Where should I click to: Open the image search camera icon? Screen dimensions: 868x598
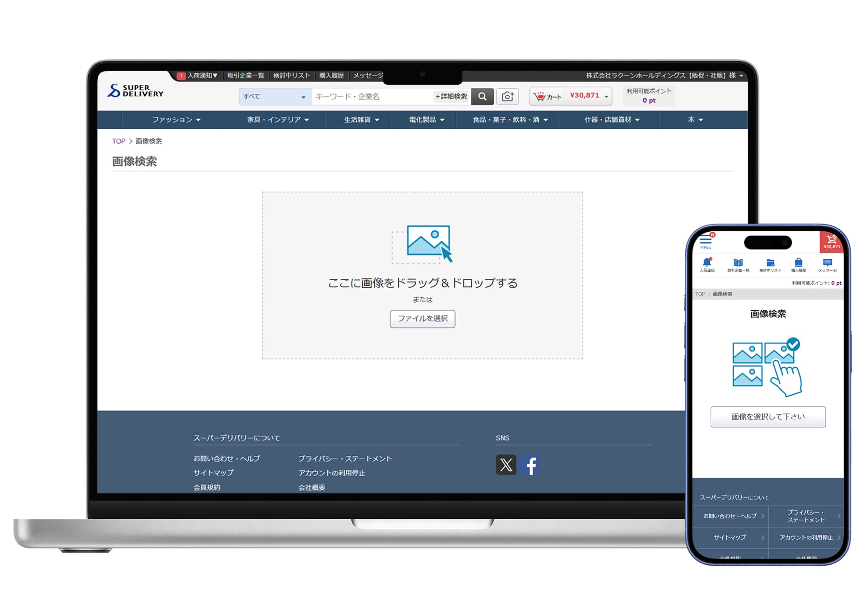(x=507, y=96)
